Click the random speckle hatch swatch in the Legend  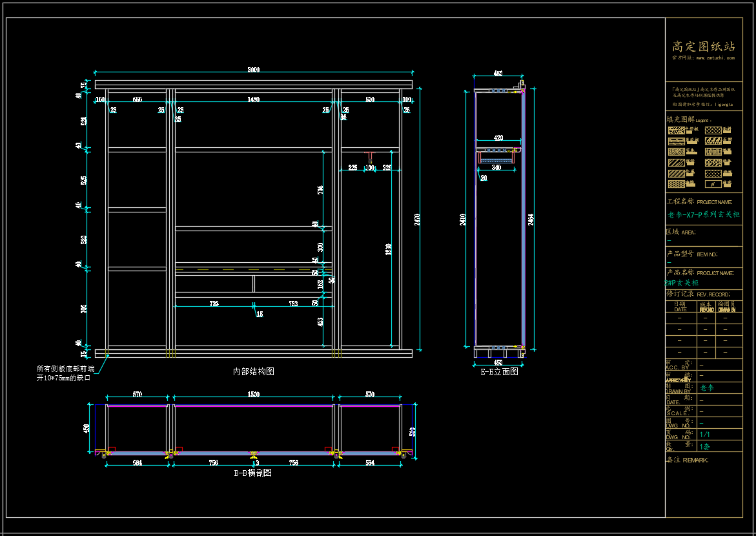click(677, 130)
